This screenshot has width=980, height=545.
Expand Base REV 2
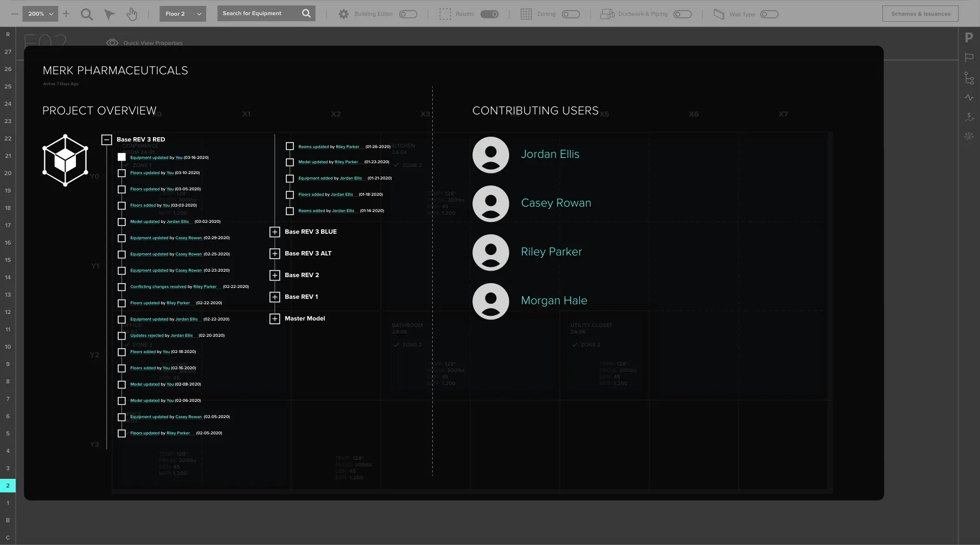[275, 275]
